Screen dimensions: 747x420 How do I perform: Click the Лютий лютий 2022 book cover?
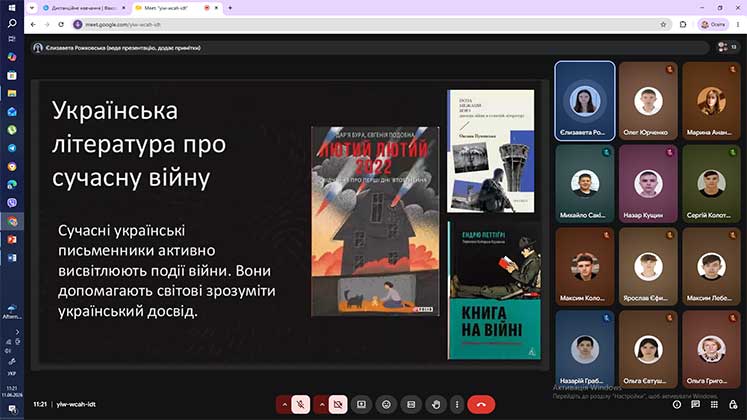point(375,221)
